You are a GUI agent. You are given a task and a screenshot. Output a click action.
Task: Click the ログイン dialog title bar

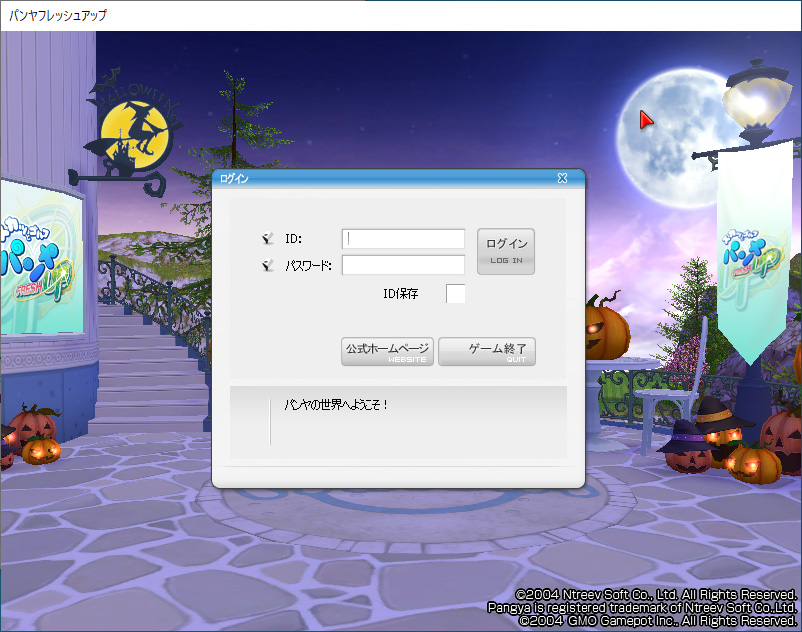click(380, 179)
